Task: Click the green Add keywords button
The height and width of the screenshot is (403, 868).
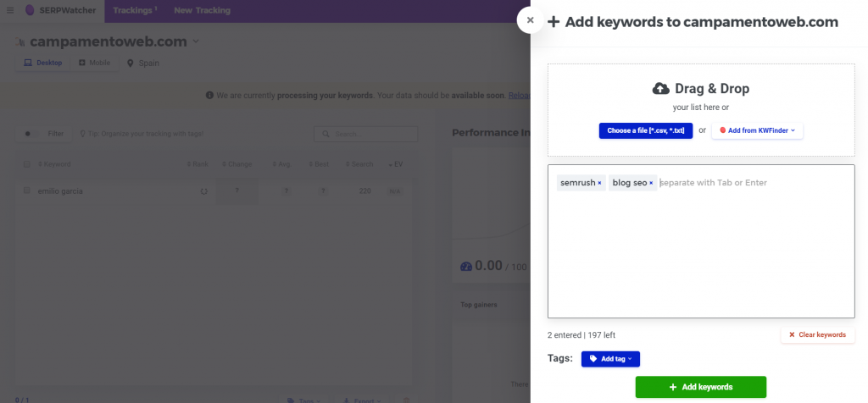Action: click(701, 387)
